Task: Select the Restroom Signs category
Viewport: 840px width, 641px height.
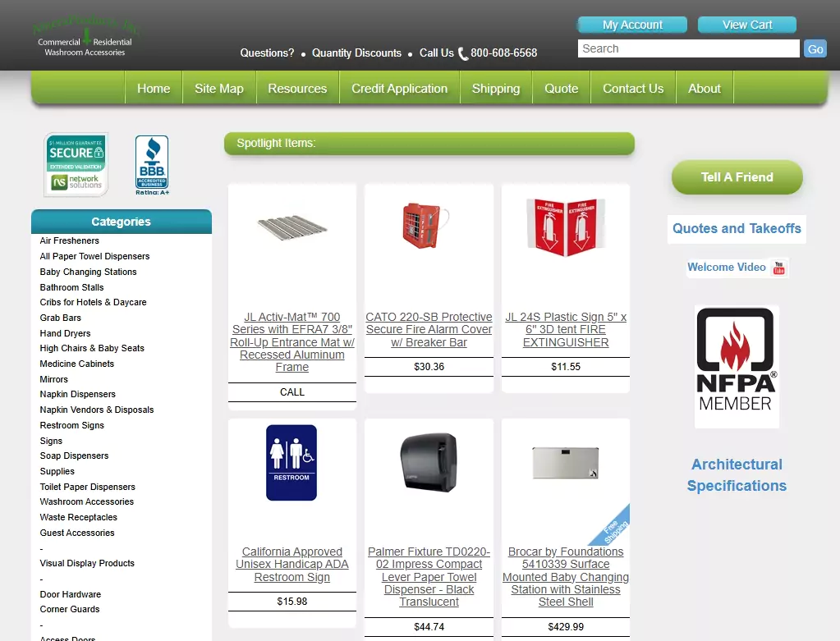Action: point(72,425)
